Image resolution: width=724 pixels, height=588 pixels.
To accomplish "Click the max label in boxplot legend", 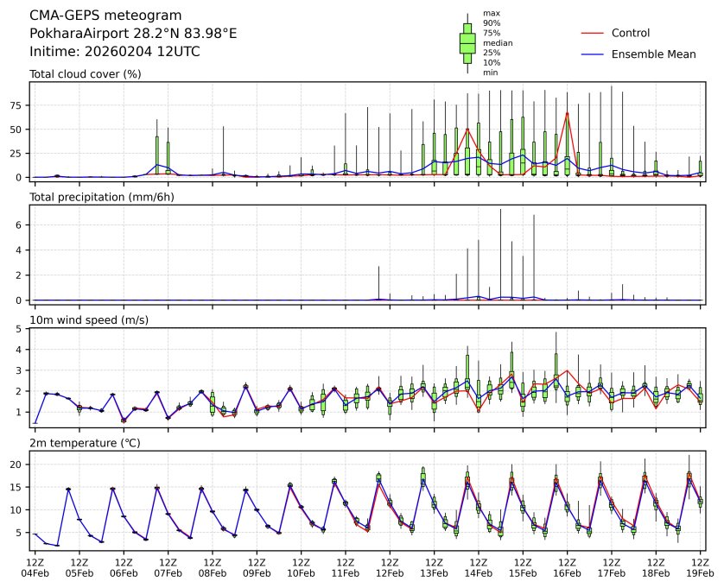I will [492, 13].
